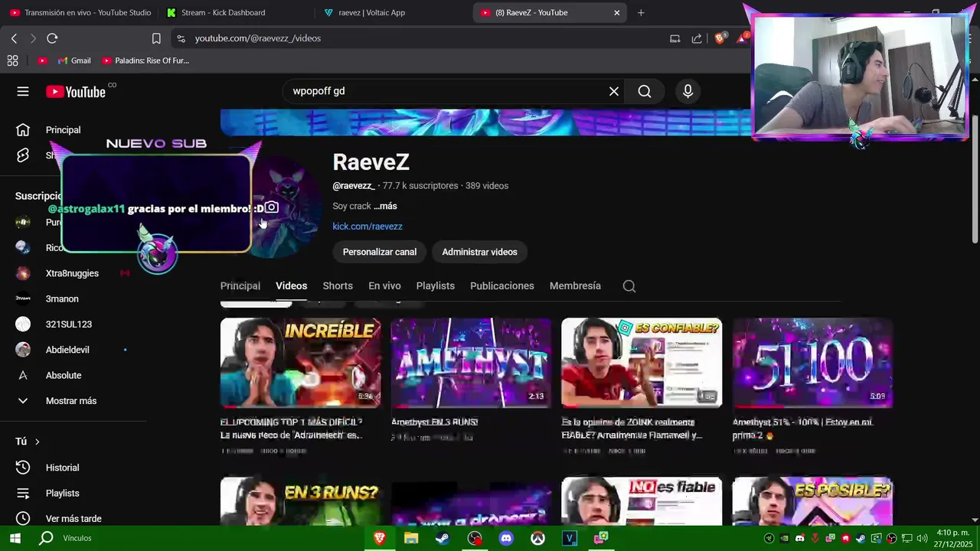Click the YouTube logo
Screen dimensions: 980x551
[76, 92]
